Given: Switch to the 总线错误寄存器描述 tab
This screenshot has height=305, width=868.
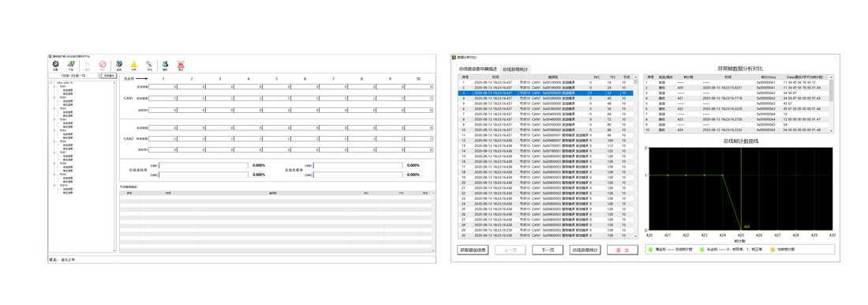Looking at the screenshot, I should click(477, 69).
